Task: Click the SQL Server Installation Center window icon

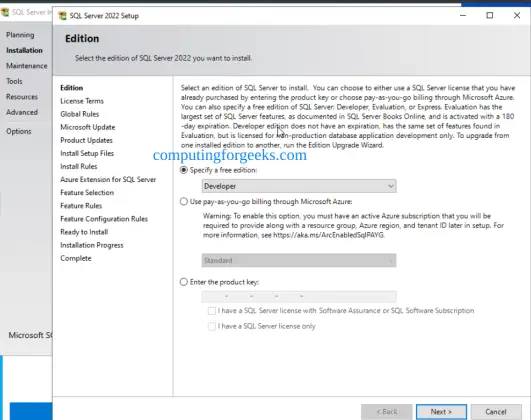Action: click(5, 13)
